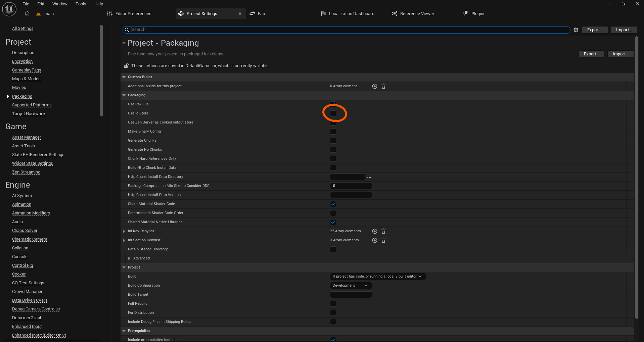
Task: Toggle Use Io Store checkbox
Action: click(x=333, y=113)
